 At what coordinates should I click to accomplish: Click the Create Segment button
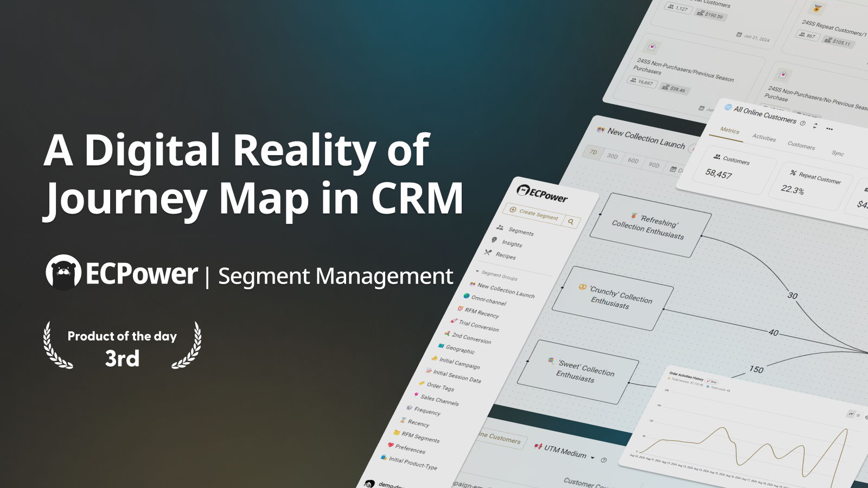coord(534,214)
